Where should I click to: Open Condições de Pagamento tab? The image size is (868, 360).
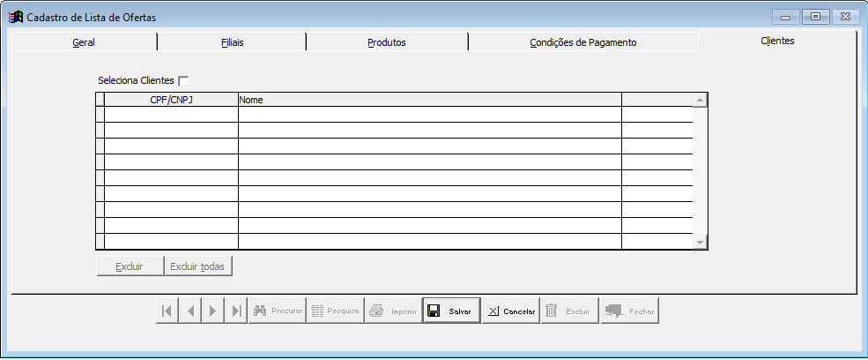coord(582,42)
